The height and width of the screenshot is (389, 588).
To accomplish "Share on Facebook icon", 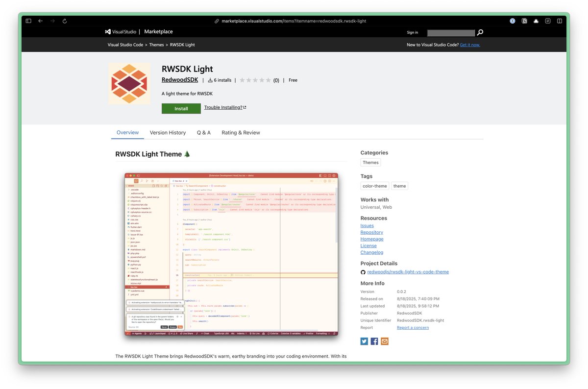I will (374, 341).
